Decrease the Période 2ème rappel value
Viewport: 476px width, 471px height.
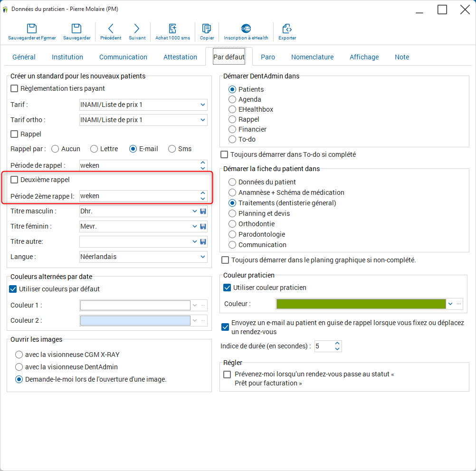(x=203, y=199)
